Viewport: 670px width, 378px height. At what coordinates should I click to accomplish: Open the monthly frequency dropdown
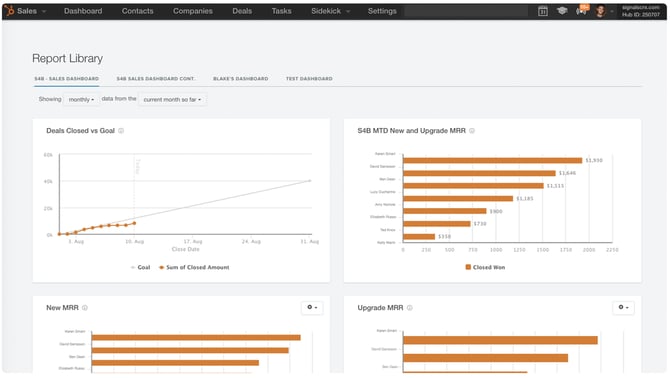(x=81, y=100)
